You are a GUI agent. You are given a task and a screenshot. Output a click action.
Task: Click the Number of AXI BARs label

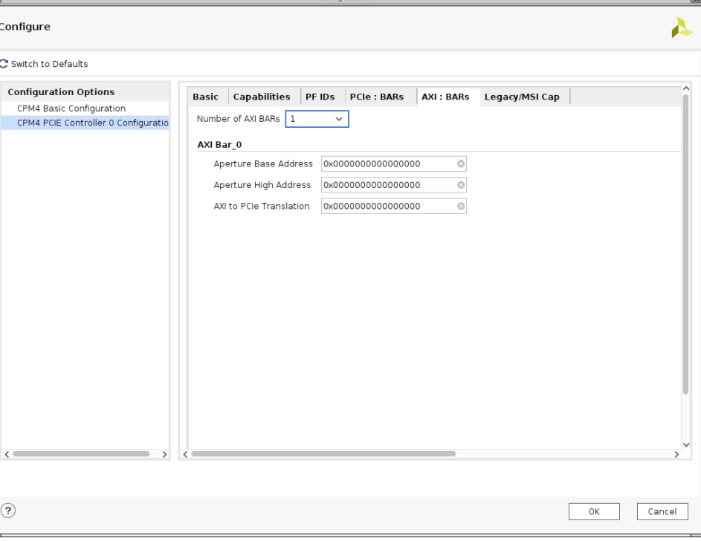[238, 119]
